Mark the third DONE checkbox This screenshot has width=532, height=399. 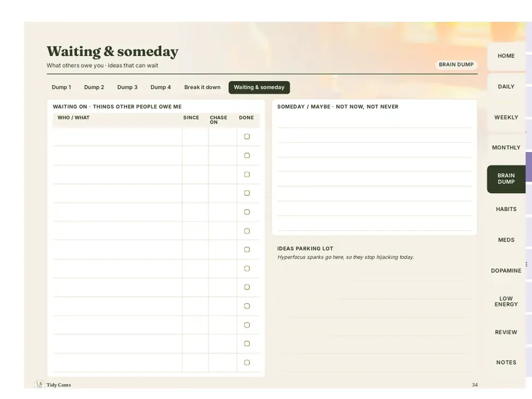pyautogui.click(x=247, y=174)
